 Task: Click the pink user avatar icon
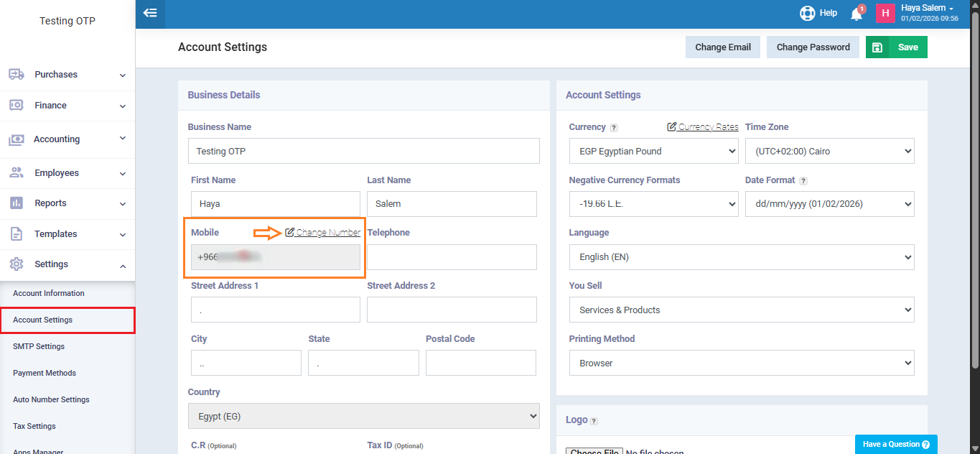pyautogui.click(x=885, y=13)
